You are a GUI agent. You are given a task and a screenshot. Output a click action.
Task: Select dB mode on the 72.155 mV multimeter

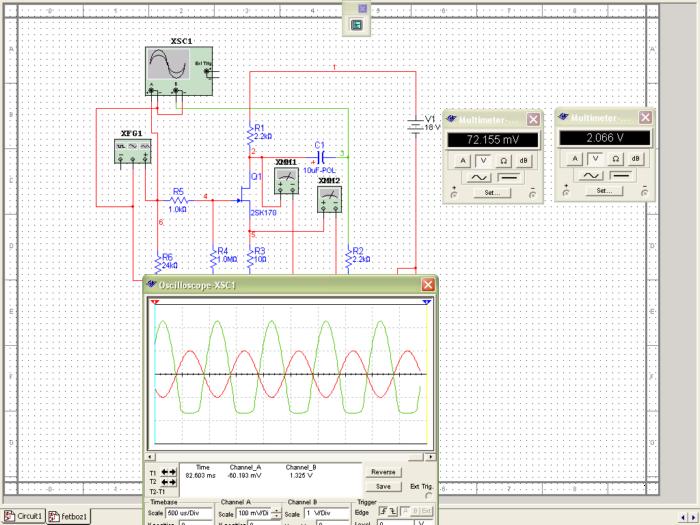tap(524, 161)
